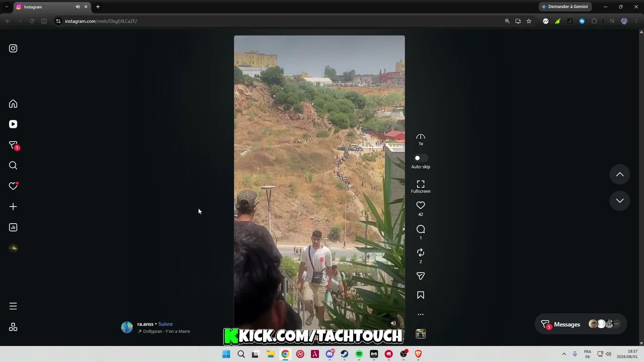Open the Windows Start menu
This screenshot has height=362, width=644.
pyautogui.click(x=226, y=354)
